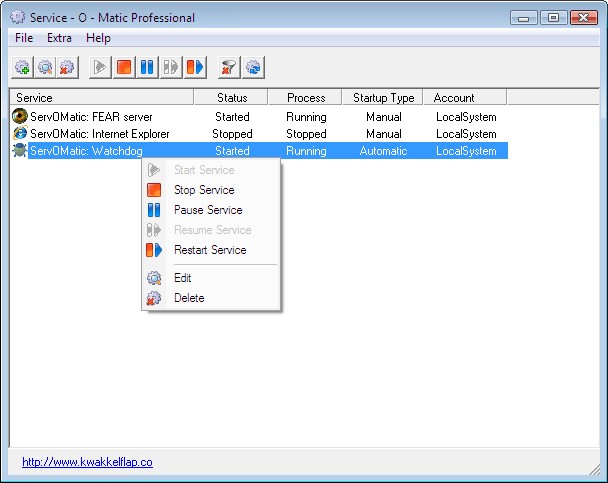Select Restart Service in context menu
608x483 pixels.
click(210, 250)
